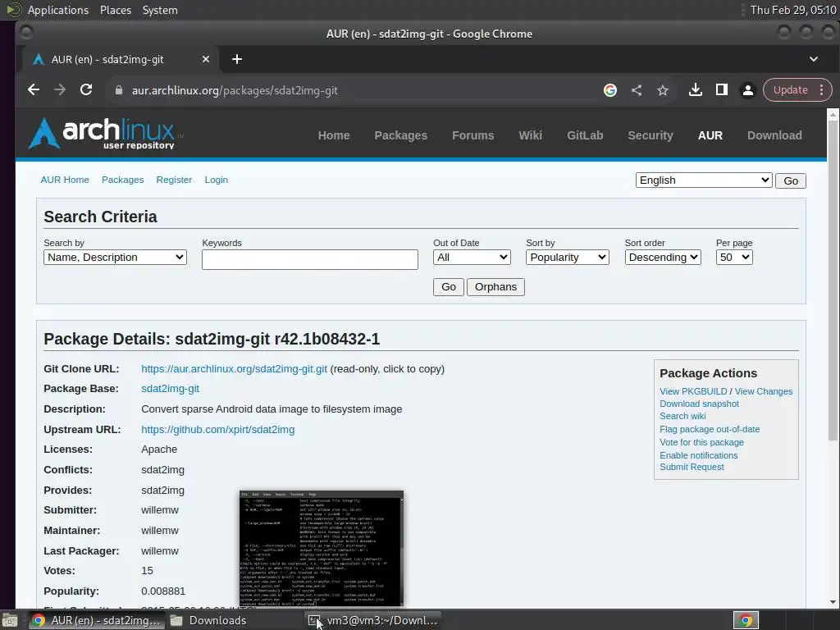Open Forums in Arch nav
840x630 pixels.
[473, 135]
